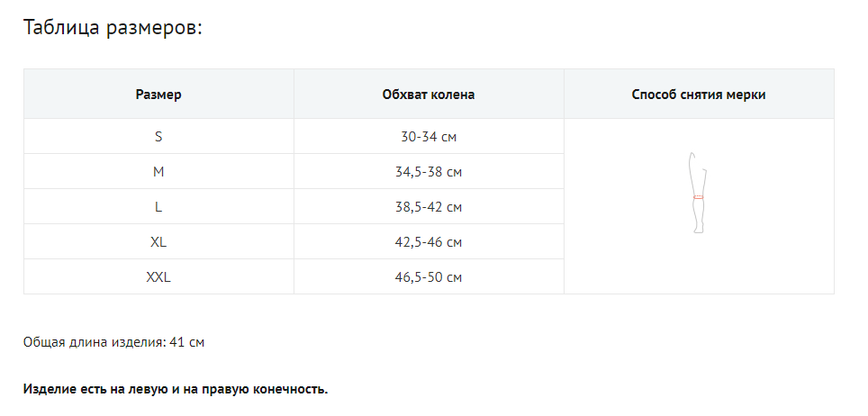Choose the L size cell

coord(158,207)
